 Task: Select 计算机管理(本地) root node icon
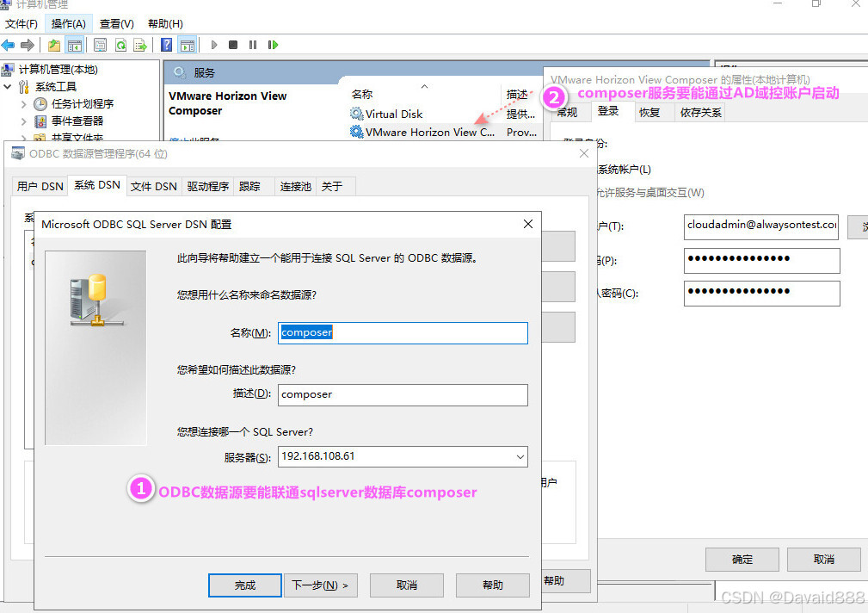coord(8,69)
